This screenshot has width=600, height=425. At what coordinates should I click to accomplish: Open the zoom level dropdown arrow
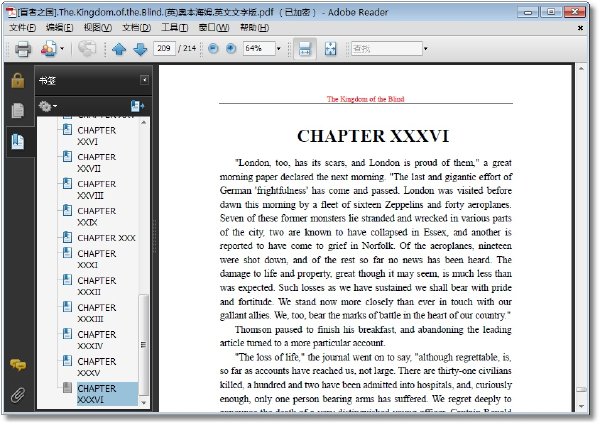click(x=279, y=49)
